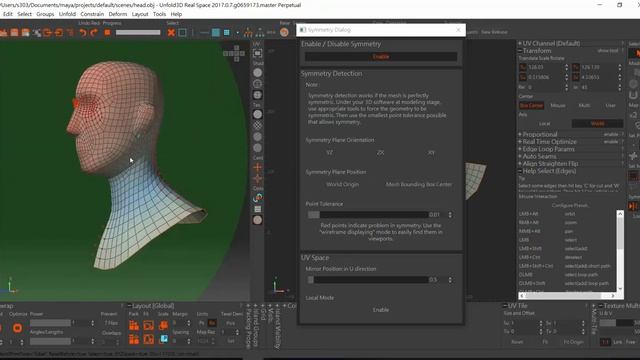Image resolution: width=640 pixels, height=360 pixels.
Task: Click the Point Tolerance stepper arrows
Action: click(450, 215)
